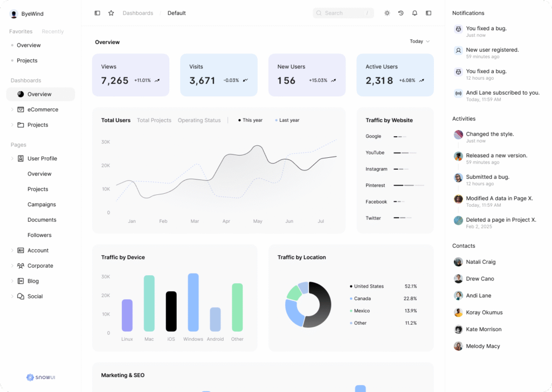Open the notifications bell icon
The height and width of the screenshot is (392, 552).
coord(415,13)
